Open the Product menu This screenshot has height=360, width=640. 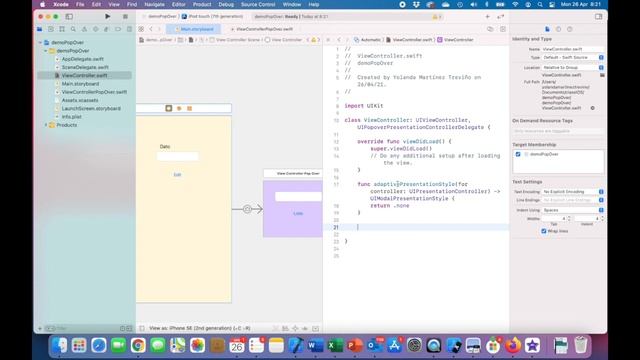pos(202,4)
